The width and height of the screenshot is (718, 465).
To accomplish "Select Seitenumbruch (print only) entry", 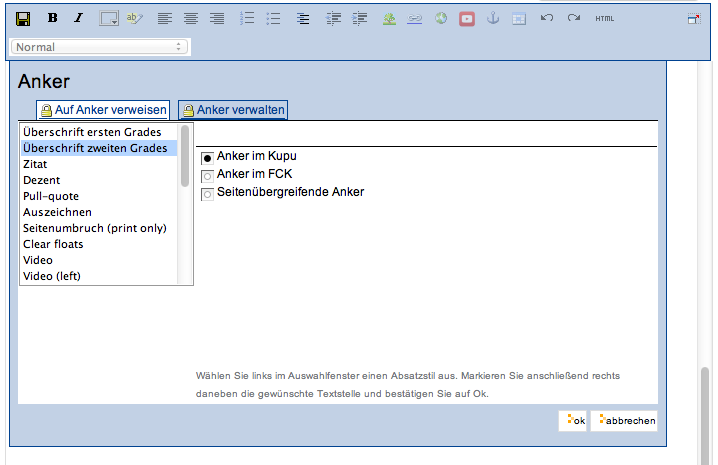I will point(99,228).
